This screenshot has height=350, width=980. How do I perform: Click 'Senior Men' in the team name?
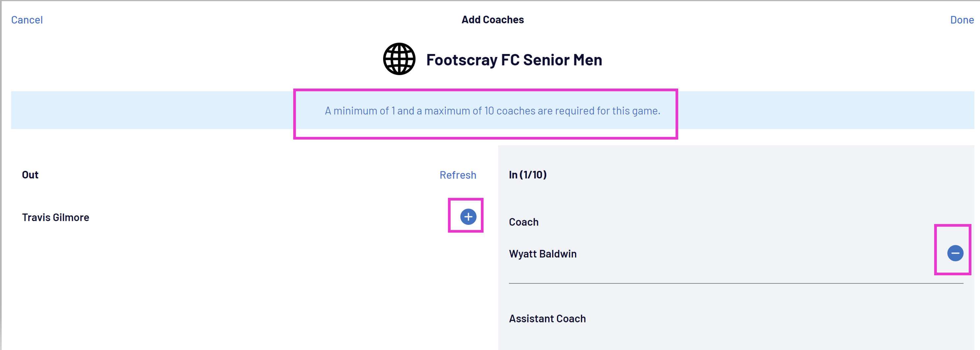point(562,60)
